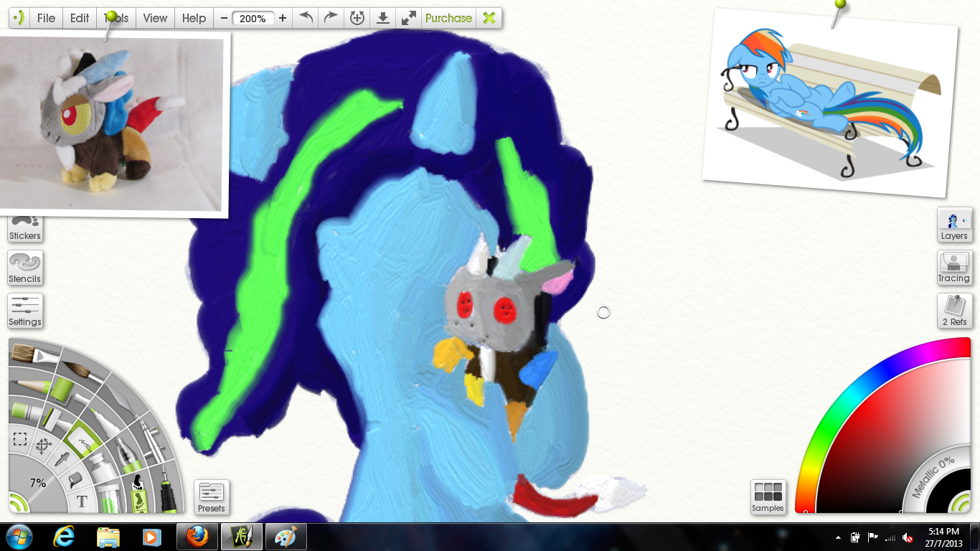Select the Fill bucket tool
The height and width of the screenshot is (551, 980).
pos(75,479)
